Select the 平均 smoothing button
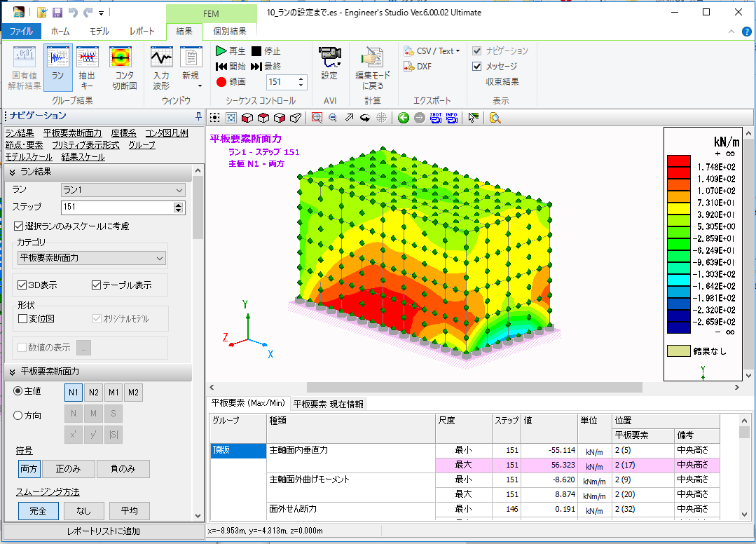This screenshot has height=544, width=756. pos(129,511)
